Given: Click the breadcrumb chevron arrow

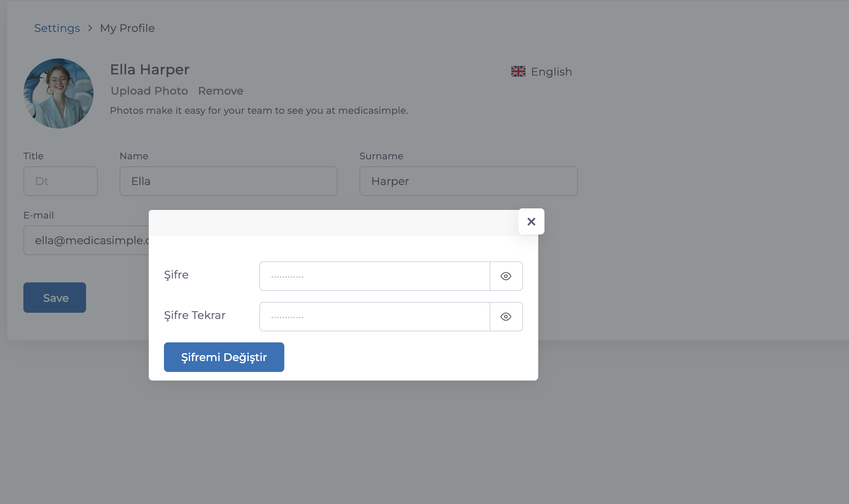Looking at the screenshot, I should [90, 28].
